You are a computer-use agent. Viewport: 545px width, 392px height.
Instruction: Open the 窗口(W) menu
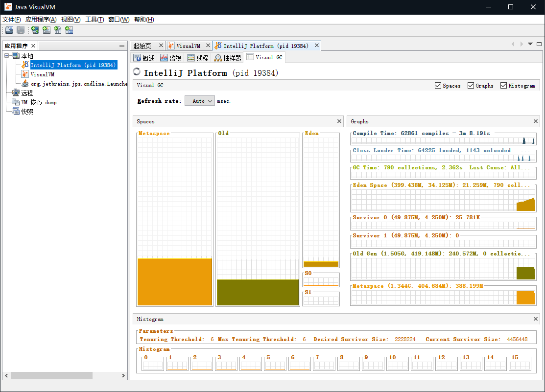(x=118, y=20)
